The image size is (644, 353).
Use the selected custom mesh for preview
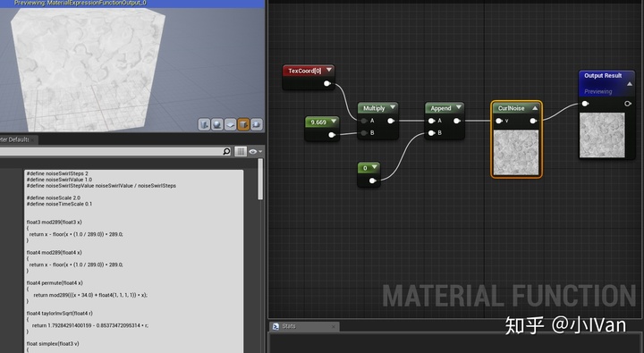point(257,124)
